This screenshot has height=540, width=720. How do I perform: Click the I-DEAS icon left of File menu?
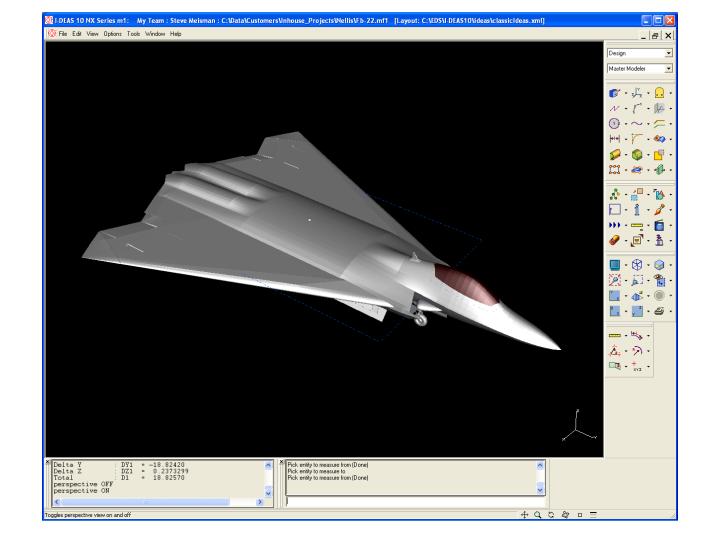(x=52, y=34)
